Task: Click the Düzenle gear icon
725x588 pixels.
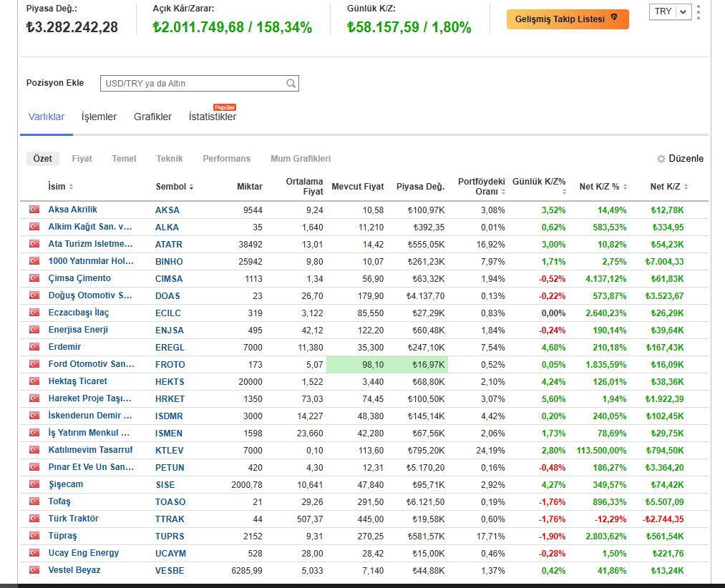Action: click(x=661, y=159)
